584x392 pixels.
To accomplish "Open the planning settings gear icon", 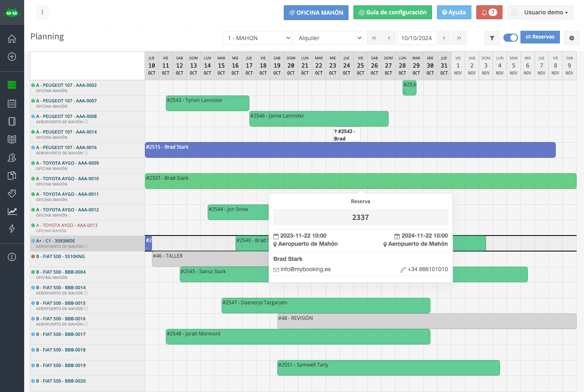I will [x=572, y=38].
